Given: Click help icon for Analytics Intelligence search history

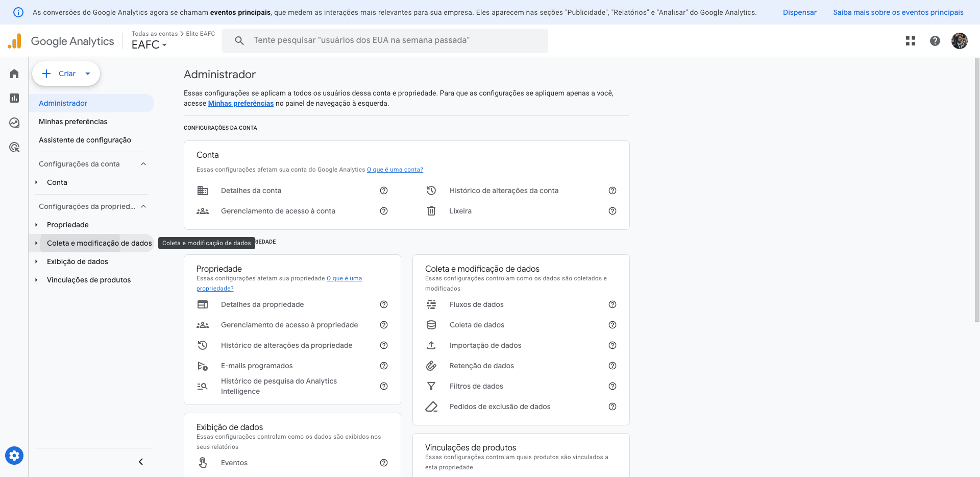Looking at the screenshot, I should click(384, 386).
